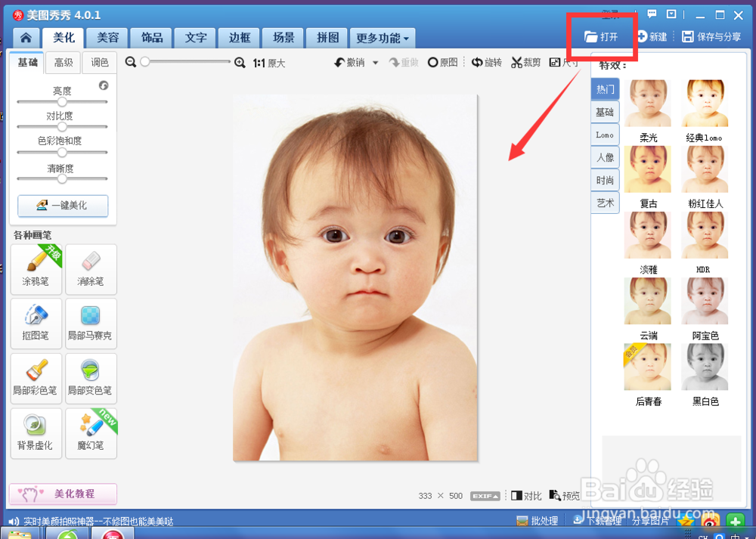Click the 亮度 brightness slider handle

62,102
